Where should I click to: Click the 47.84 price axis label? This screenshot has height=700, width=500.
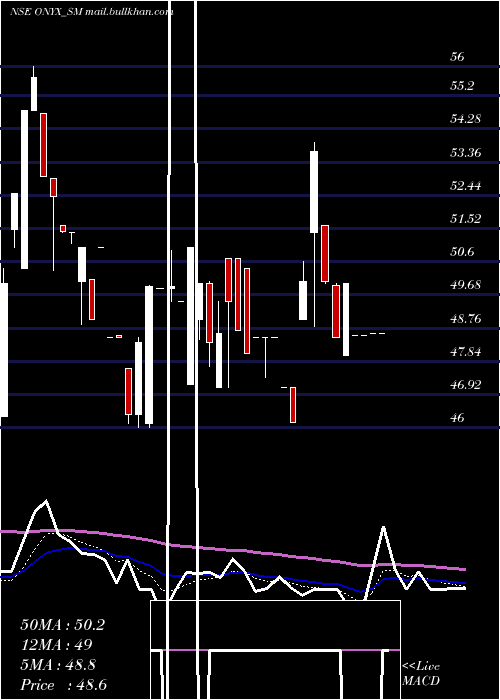coord(466,352)
